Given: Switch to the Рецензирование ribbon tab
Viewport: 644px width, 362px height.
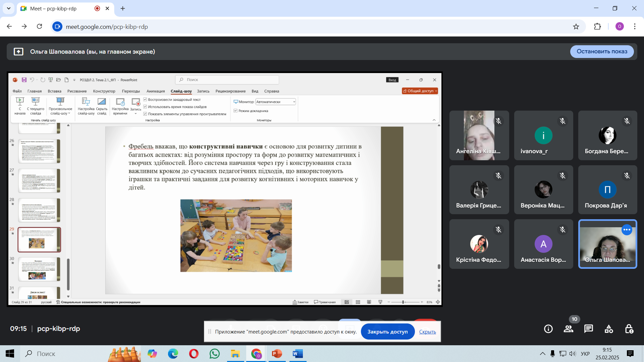Looking at the screenshot, I should [x=230, y=91].
